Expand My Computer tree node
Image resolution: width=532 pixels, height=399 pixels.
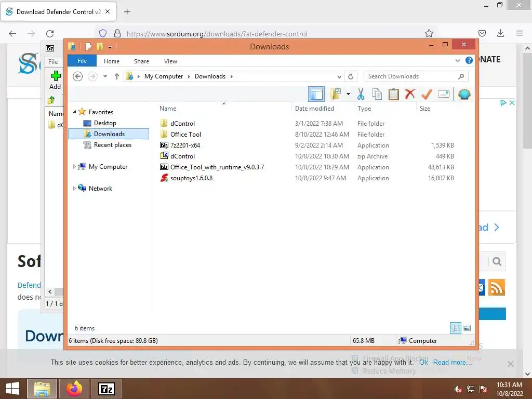click(74, 167)
